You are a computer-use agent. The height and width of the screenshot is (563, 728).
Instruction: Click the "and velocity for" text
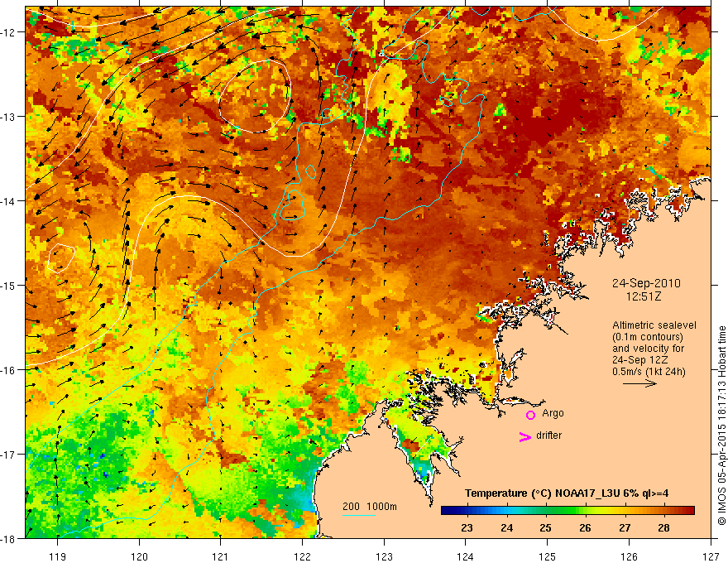(648, 349)
